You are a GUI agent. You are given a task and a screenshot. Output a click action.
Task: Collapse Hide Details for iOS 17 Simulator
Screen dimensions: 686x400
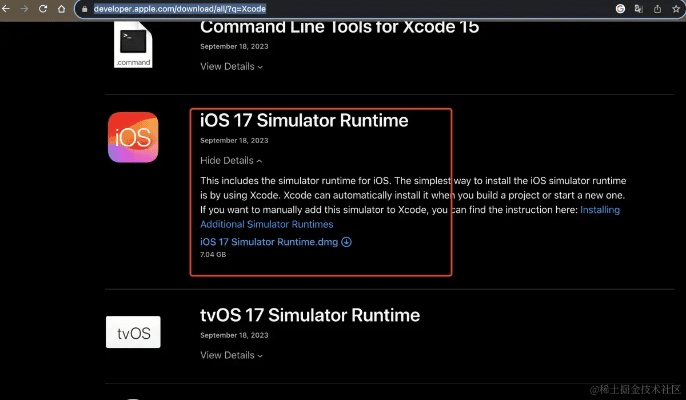(231, 160)
